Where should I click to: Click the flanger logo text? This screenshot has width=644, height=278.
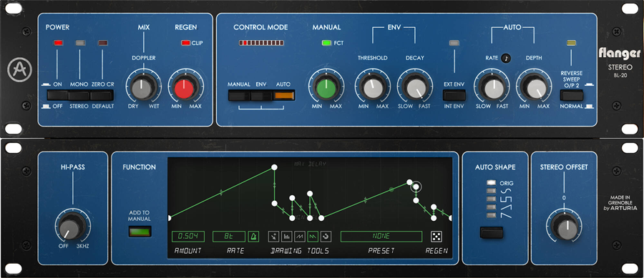coord(620,53)
